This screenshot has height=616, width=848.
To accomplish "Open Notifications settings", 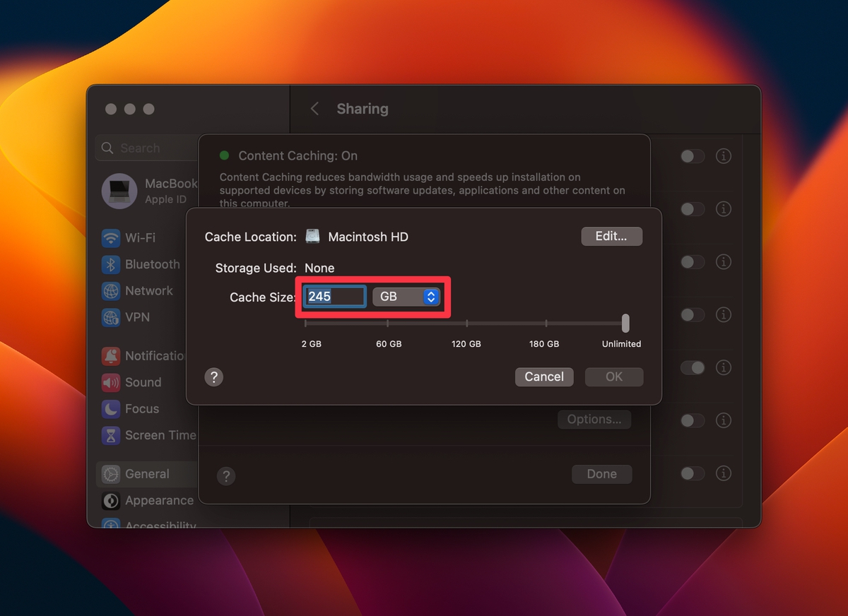I will pos(111,356).
